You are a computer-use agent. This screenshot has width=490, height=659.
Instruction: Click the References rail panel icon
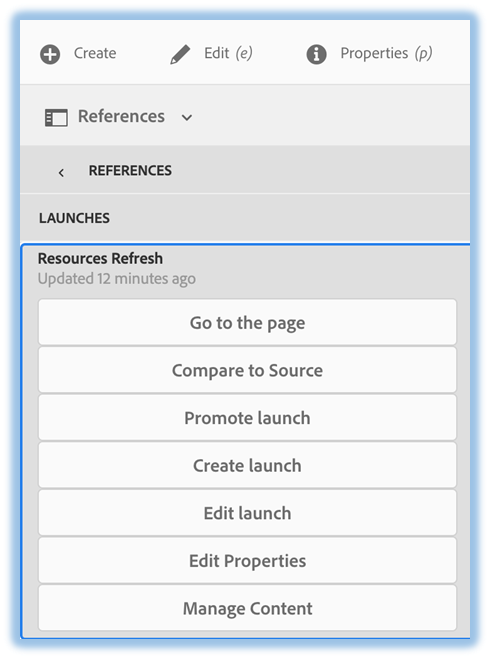pyautogui.click(x=56, y=117)
